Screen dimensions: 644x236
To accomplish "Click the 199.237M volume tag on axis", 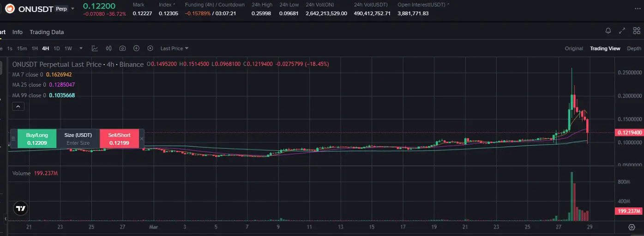I will [x=629, y=212].
